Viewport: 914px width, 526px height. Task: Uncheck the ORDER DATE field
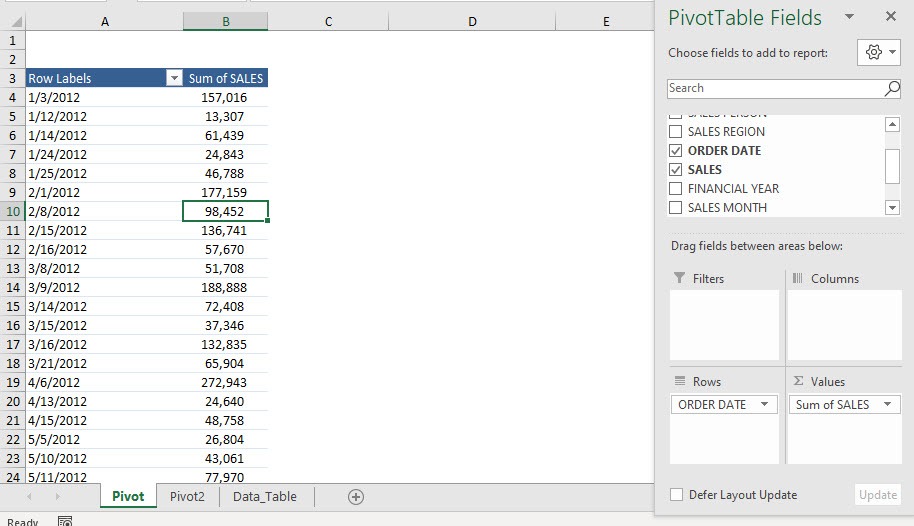click(675, 150)
